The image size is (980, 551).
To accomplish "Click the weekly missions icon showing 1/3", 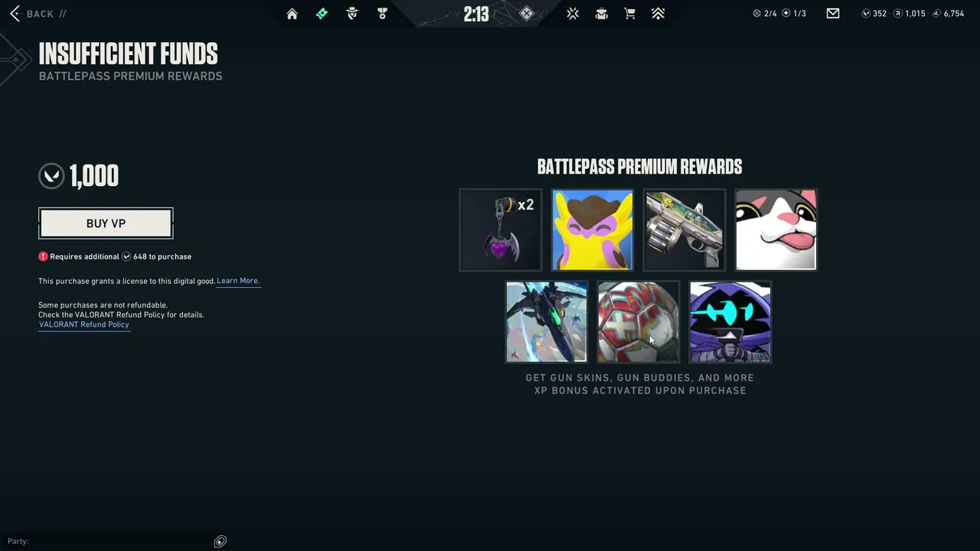I will click(x=786, y=14).
